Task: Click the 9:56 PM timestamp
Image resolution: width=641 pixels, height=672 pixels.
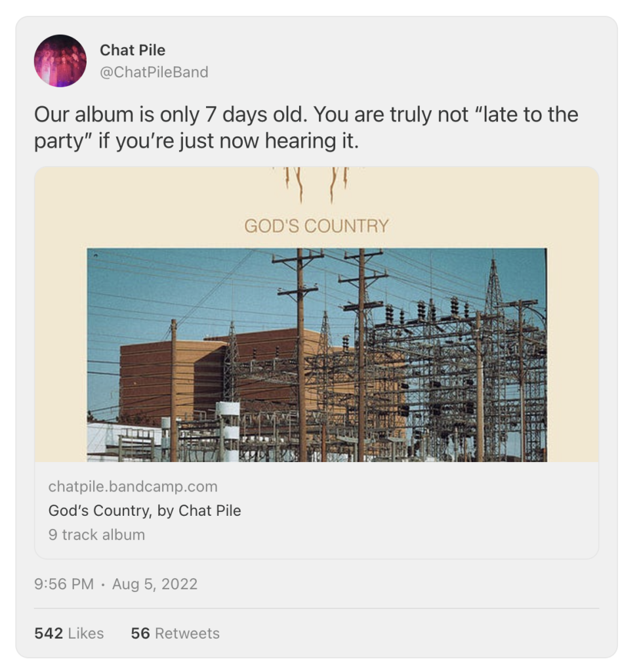Action: click(64, 584)
